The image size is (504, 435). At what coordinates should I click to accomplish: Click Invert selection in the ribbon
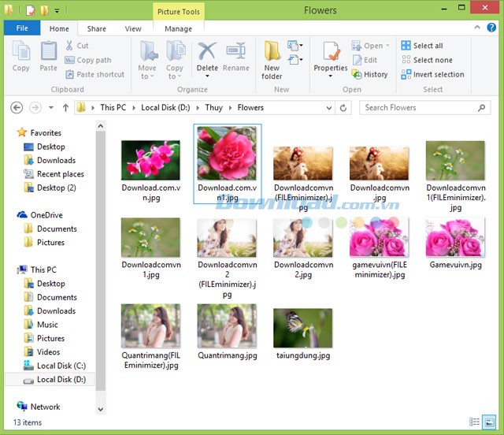tap(432, 75)
